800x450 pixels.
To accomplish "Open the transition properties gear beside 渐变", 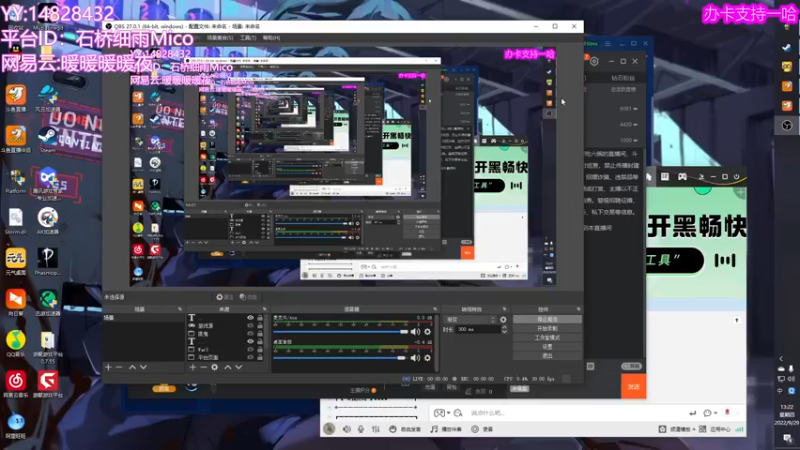I will coord(503,319).
